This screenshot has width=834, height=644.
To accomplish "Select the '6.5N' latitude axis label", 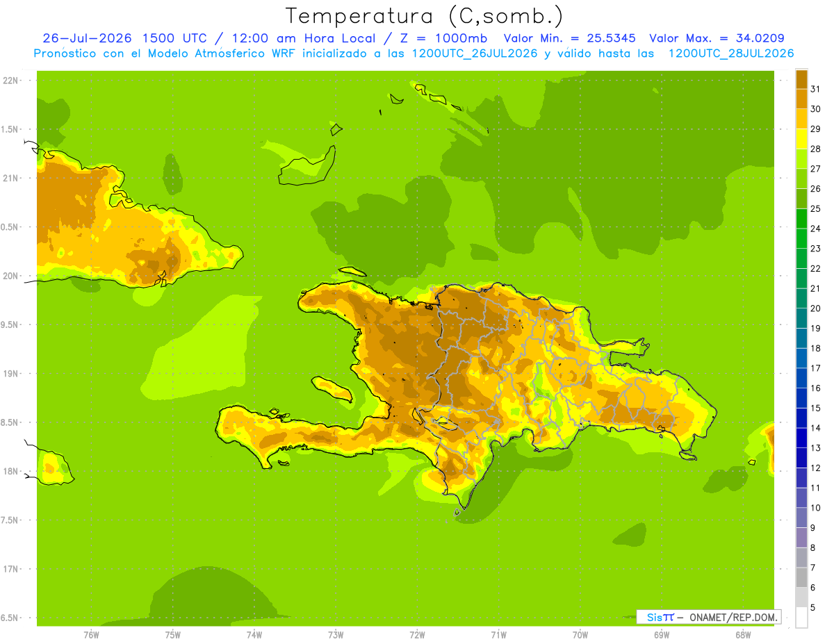I will (10, 618).
